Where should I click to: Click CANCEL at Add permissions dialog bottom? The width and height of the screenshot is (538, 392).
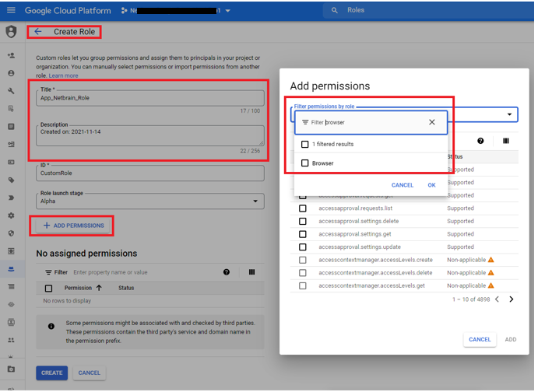480,340
